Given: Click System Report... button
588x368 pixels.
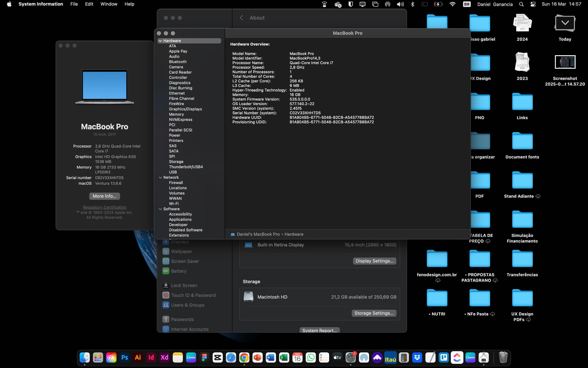Looking at the screenshot, I should 319,330.
